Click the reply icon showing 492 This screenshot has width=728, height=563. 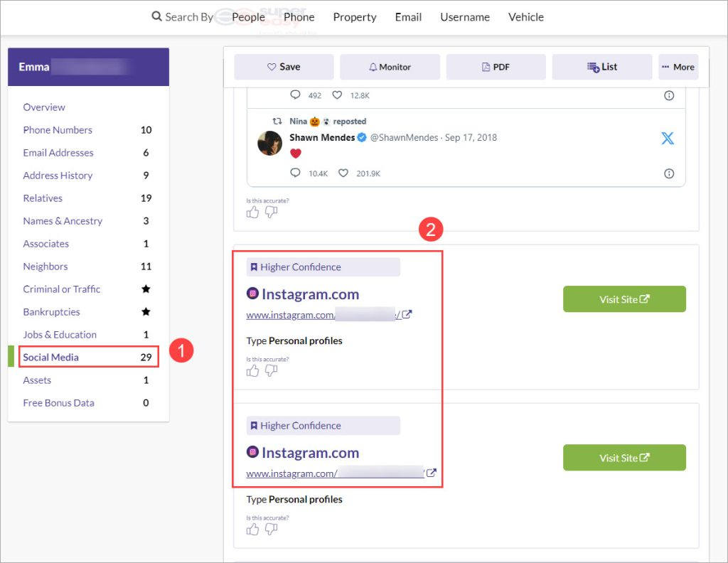[295, 95]
